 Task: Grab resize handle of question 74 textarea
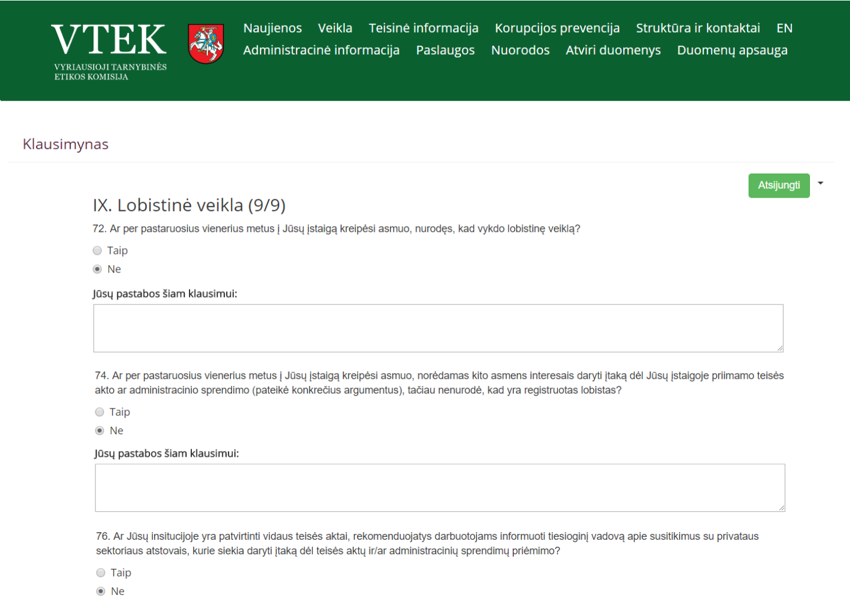click(781, 508)
